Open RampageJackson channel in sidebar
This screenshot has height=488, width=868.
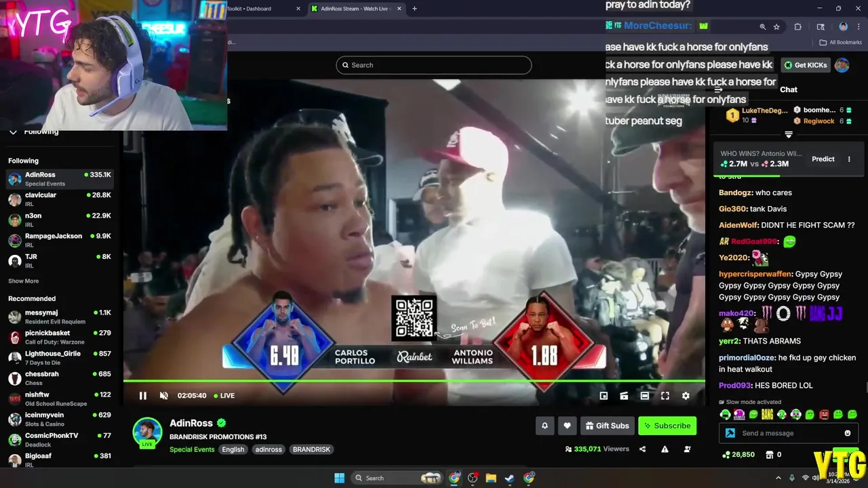pyautogui.click(x=60, y=240)
